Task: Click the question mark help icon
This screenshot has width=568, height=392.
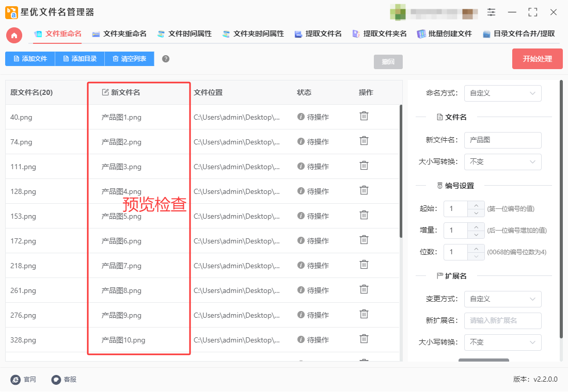Action: coord(166,59)
